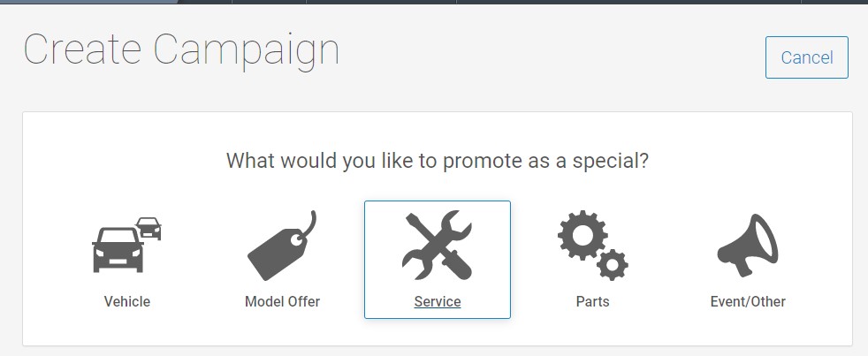Choose the Model Offer price tag icon
The height and width of the screenshot is (356, 868).
pyautogui.click(x=282, y=246)
